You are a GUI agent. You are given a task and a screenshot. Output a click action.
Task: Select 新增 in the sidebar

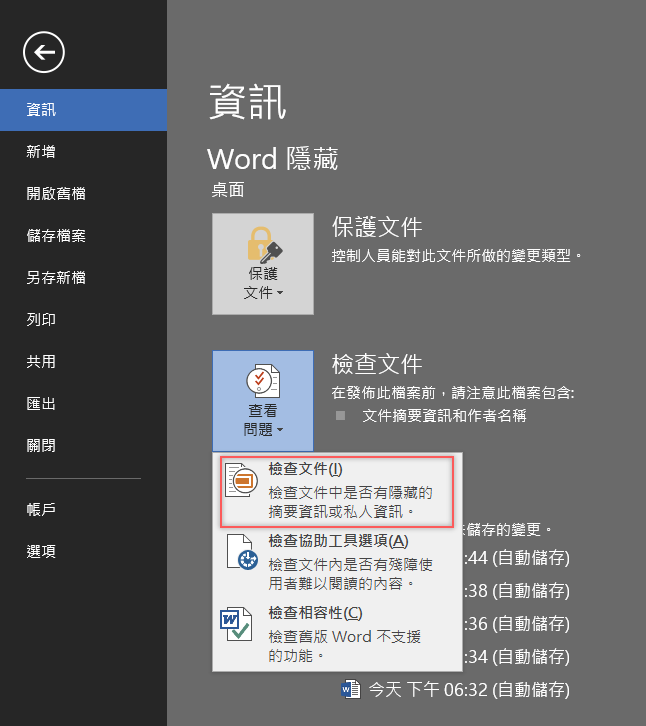point(83,152)
